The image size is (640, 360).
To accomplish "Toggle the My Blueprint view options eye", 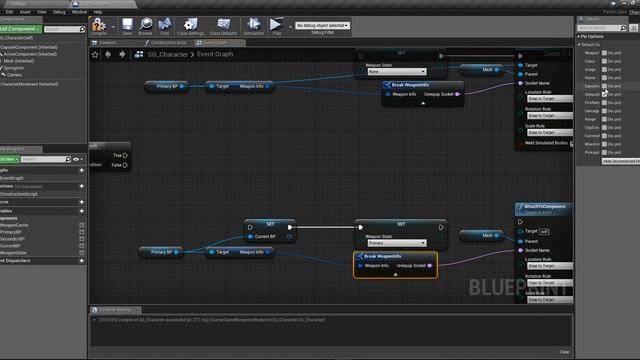I will (76, 159).
